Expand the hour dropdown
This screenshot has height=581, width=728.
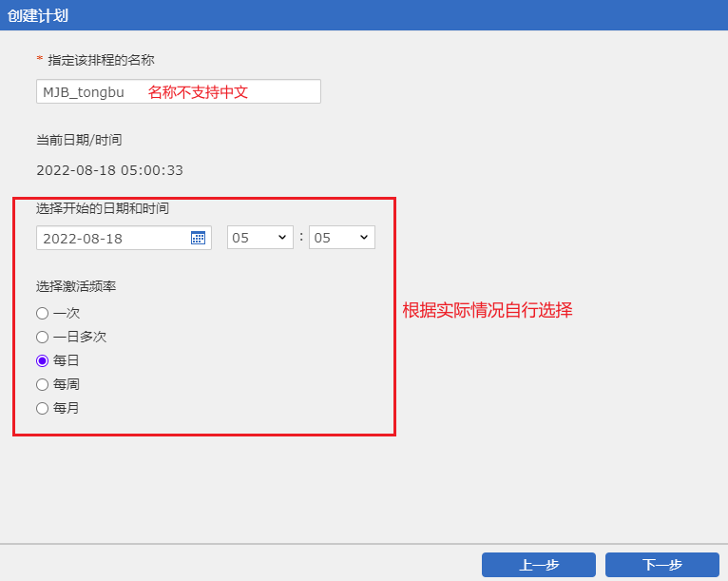(259, 238)
